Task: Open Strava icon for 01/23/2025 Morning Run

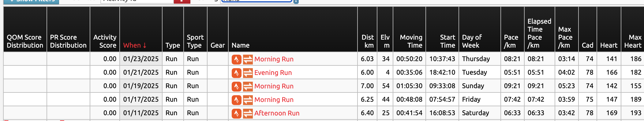Action: coord(236,59)
